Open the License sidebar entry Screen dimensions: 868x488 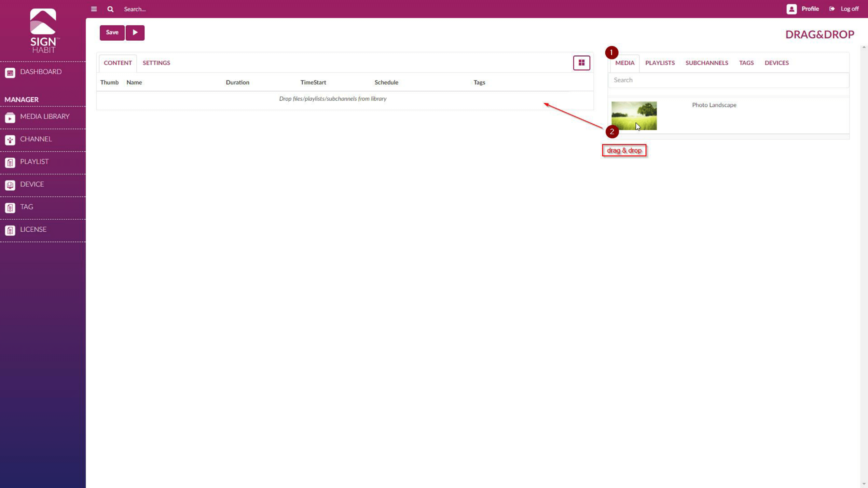point(33,229)
